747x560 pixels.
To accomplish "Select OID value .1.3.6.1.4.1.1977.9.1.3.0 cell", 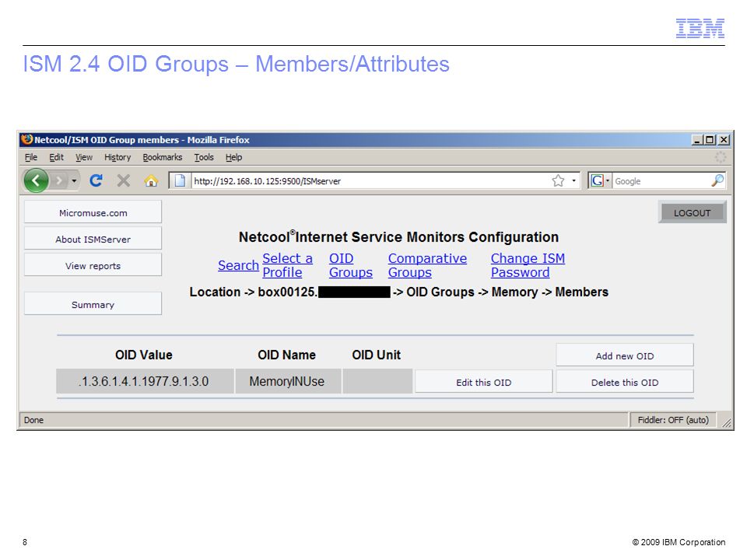I will (145, 381).
